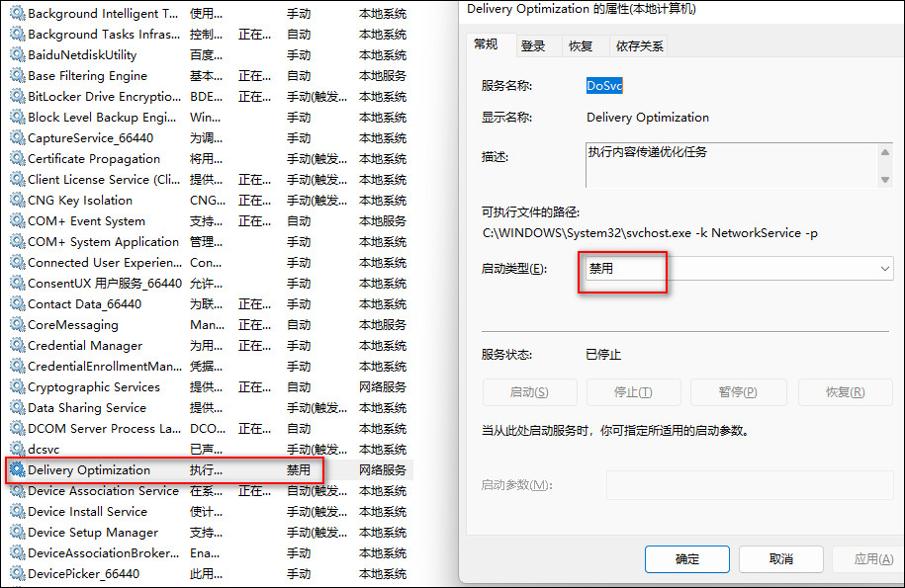905x588 pixels.
Task: Select the DCOM Server Process Launcher row name
Action: 105,428
